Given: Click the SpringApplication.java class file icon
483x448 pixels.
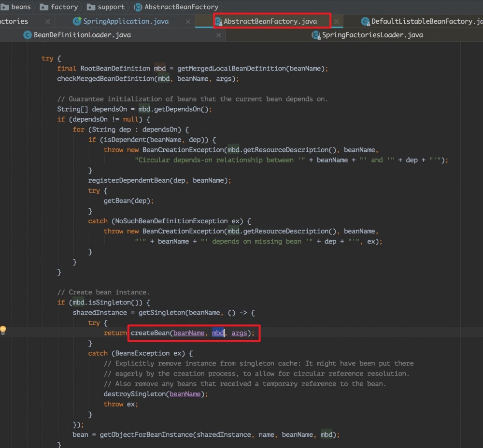Looking at the screenshot, I should point(77,21).
